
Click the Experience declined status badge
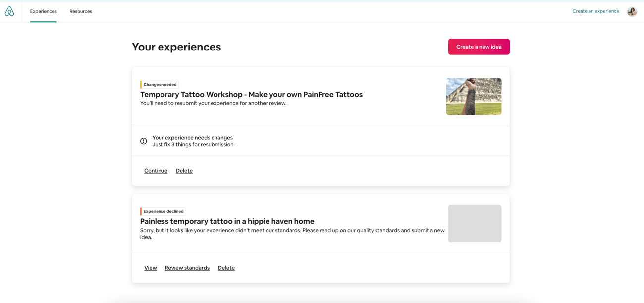click(163, 211)
